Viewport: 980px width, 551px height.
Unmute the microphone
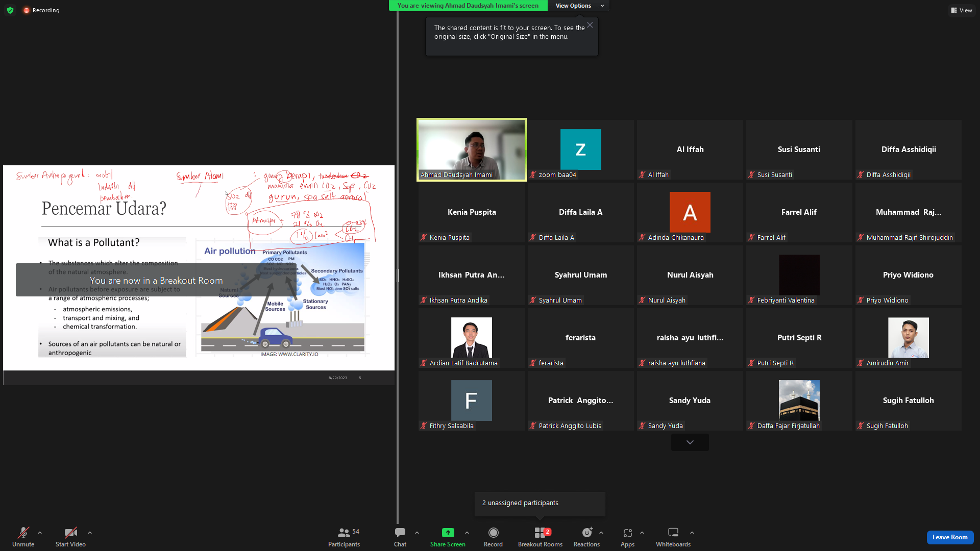point(23,537)
